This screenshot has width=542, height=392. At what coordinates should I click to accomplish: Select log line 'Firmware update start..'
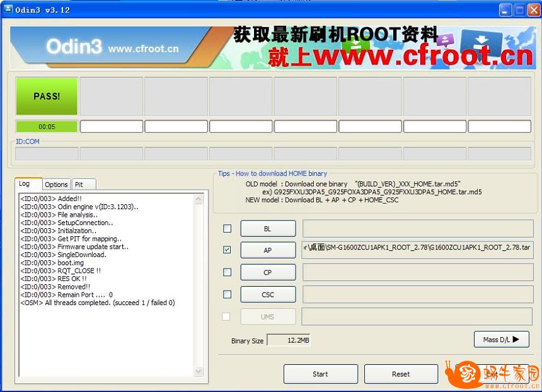click(74, 247)
